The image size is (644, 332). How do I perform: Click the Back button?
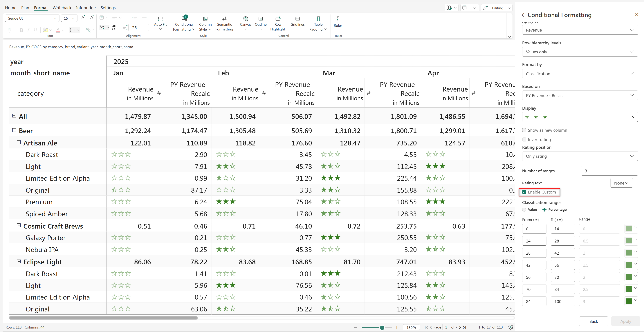point(593,321)
